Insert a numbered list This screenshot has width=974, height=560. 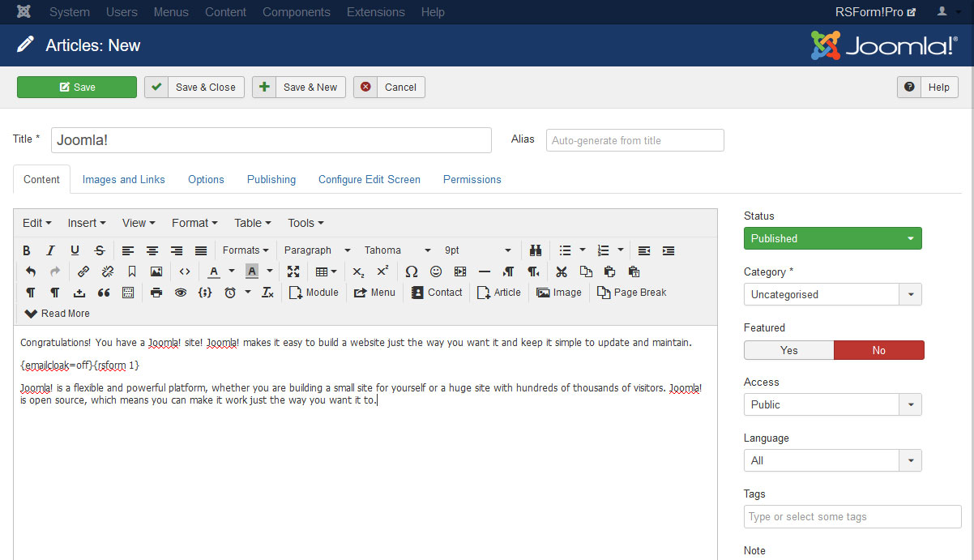[603, 250]
